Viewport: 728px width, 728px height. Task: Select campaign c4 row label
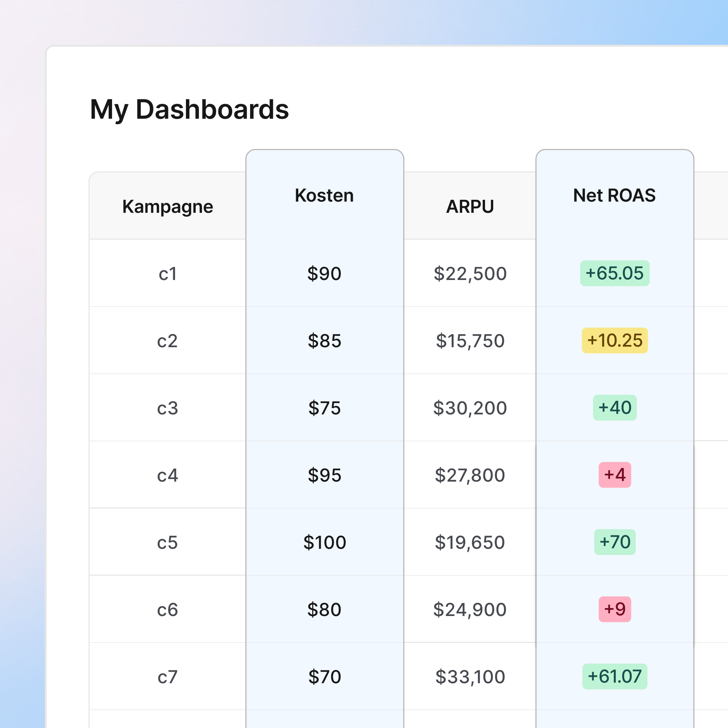(168, 476)
